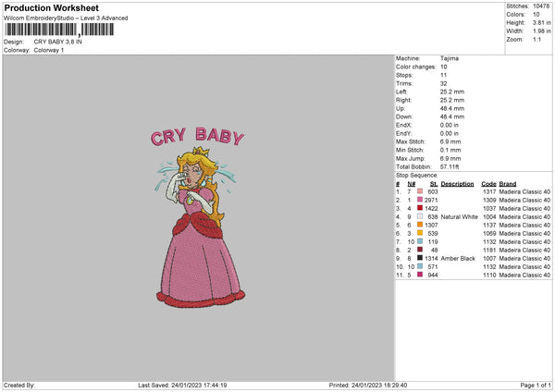Click the pink swatch for code 1309
The height and width of the screenshot is (392, 555).
[x=420, y=200]
